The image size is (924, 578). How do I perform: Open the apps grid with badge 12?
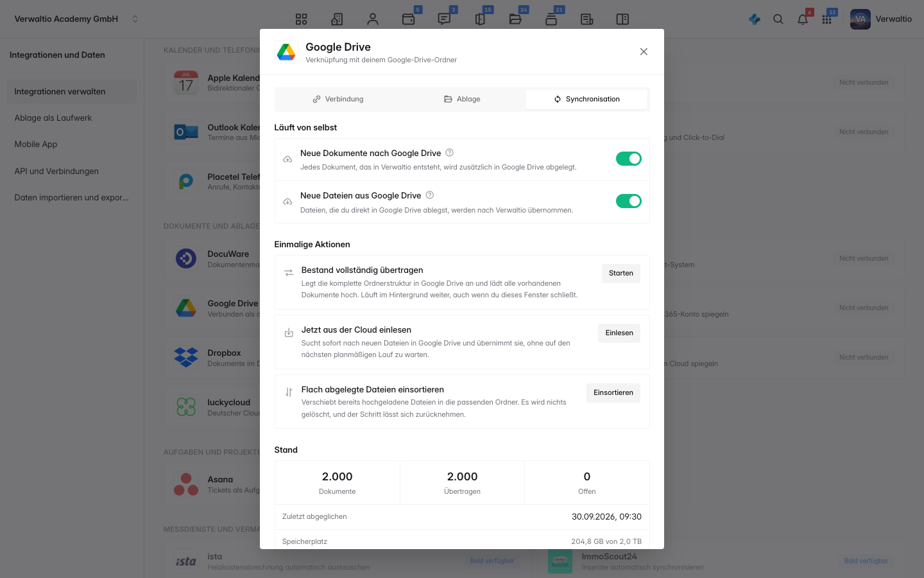click(x=827, y=19)
